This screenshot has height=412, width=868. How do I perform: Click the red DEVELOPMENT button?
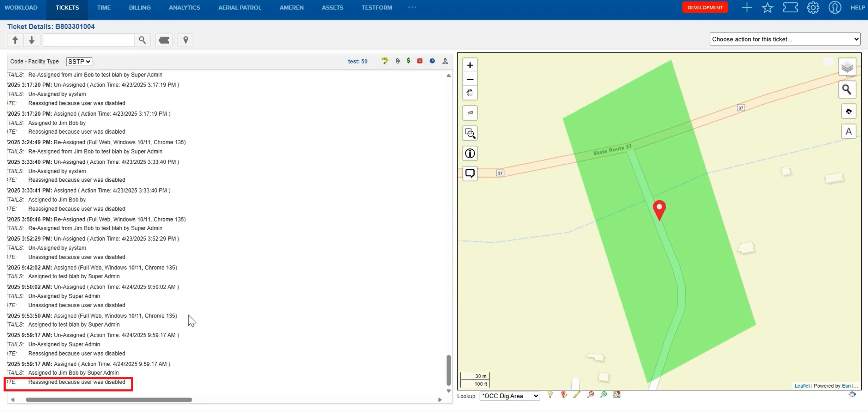coord(704,7)
